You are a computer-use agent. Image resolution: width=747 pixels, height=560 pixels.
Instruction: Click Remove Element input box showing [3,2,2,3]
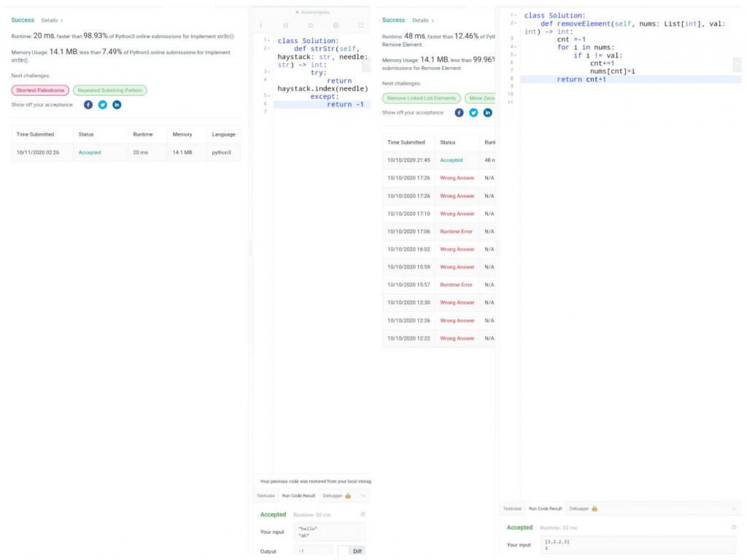tap(638, 545)
